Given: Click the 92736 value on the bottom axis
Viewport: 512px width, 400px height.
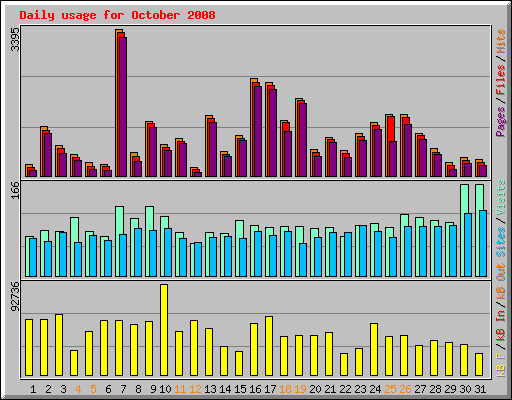Looking at the screenshot, I should (15, 296).
